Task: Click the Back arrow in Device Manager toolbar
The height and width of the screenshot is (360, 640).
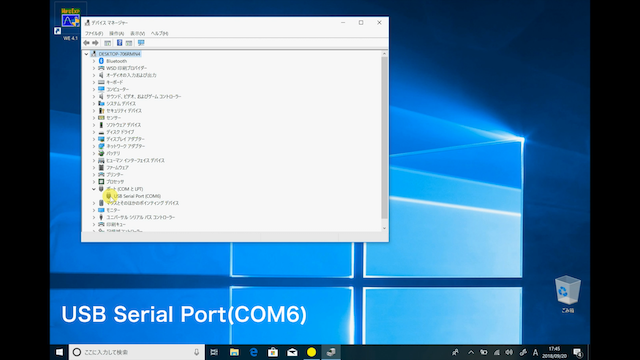Action: tap(86, 43)
